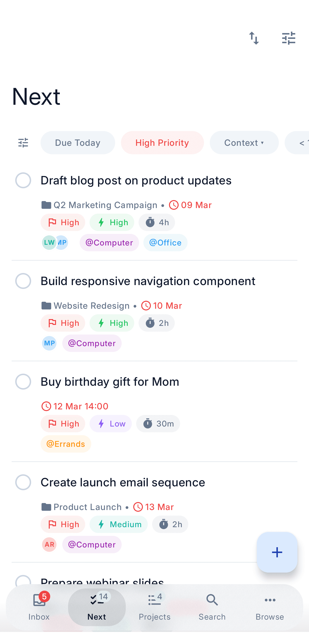
Task: Toggle the High Priority filter chip off
Action: pos(162,142)
